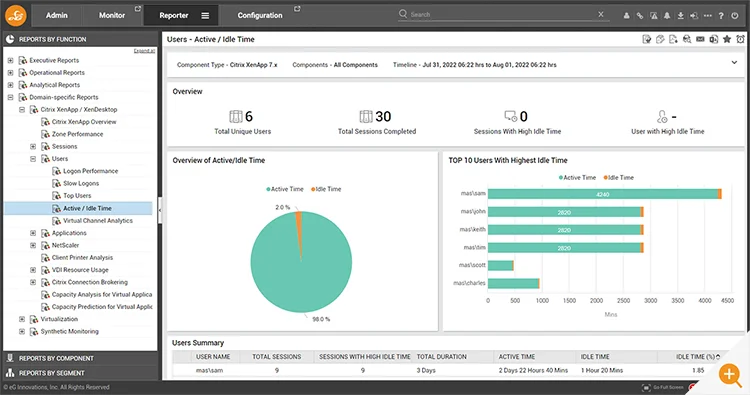
Task: Click the mas\sam bar labeled 4240
Action: (x=603, y=194)
